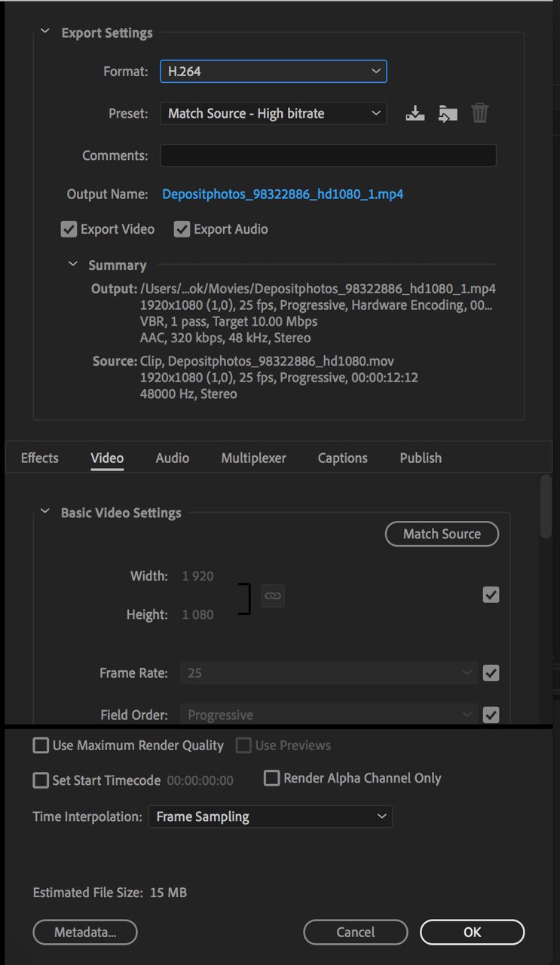Confirm export with OK button
Screen dimensions: 560x965
coord(472,932)
